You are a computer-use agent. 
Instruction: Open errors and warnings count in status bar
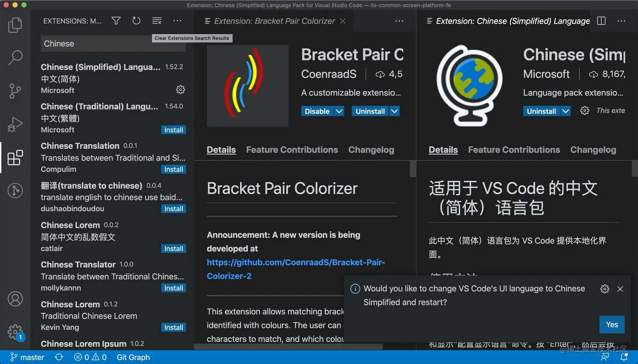click(90, 357)
